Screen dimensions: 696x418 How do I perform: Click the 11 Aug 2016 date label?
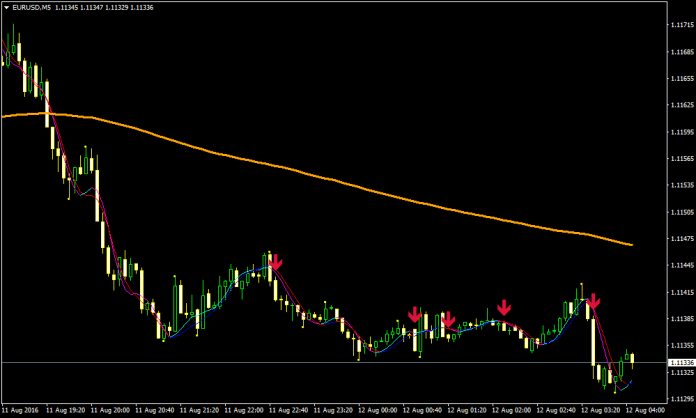click(22, 410)
